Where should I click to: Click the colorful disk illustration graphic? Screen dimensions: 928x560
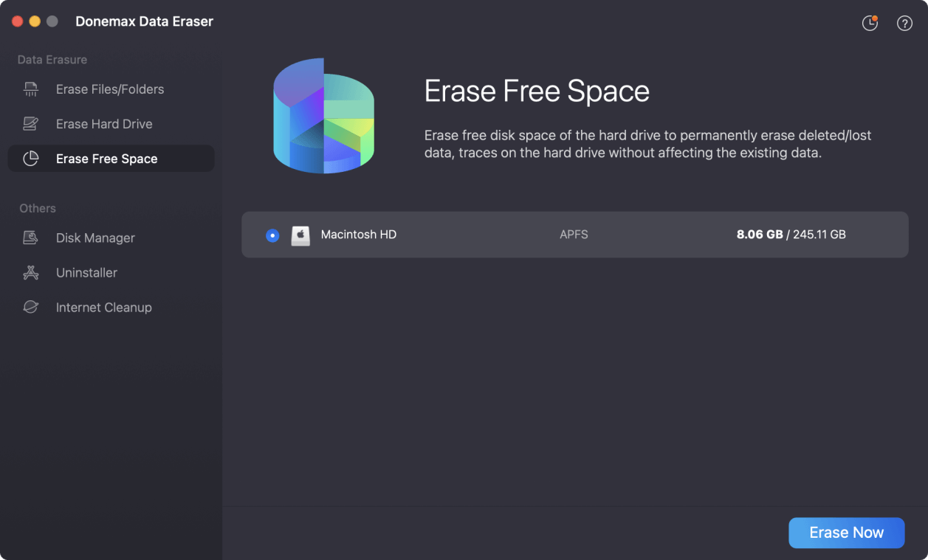(x=323, y=115)
